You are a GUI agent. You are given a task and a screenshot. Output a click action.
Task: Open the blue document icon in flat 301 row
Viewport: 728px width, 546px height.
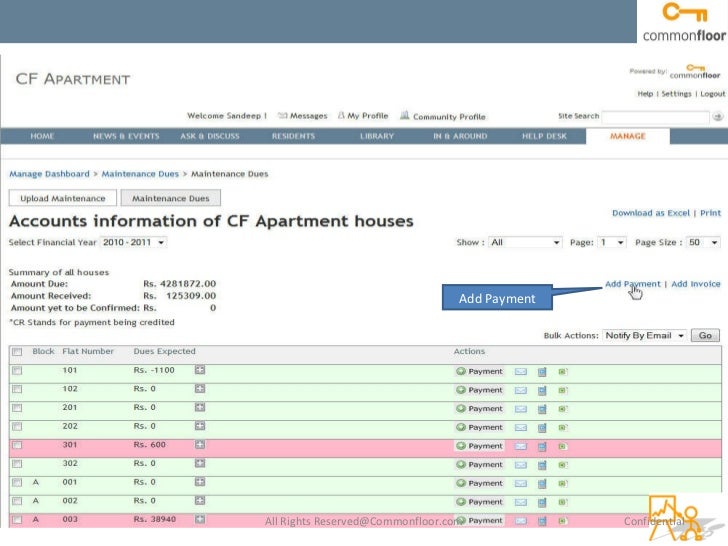click(542, 446)
